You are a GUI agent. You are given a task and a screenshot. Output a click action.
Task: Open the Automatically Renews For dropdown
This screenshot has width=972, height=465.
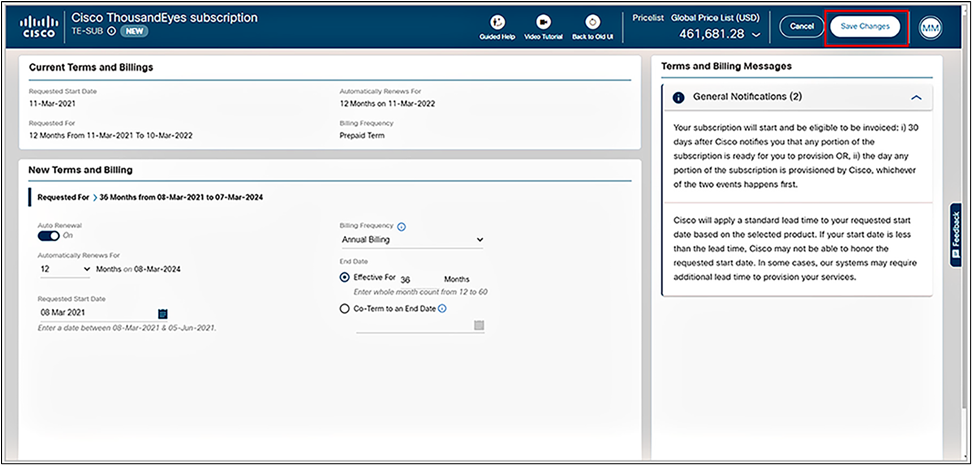[x=64, y=270]
